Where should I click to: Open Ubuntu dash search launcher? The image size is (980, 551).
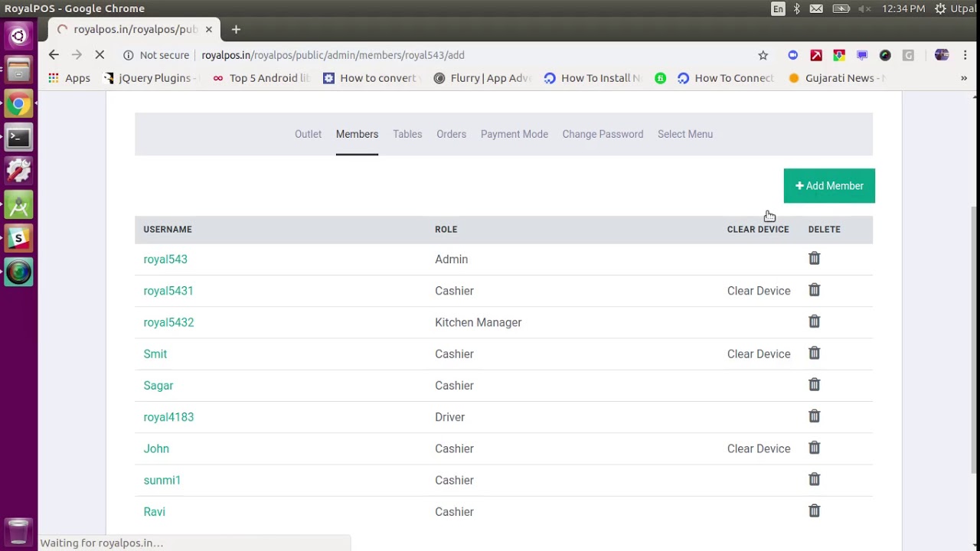[x=18, y=36]
